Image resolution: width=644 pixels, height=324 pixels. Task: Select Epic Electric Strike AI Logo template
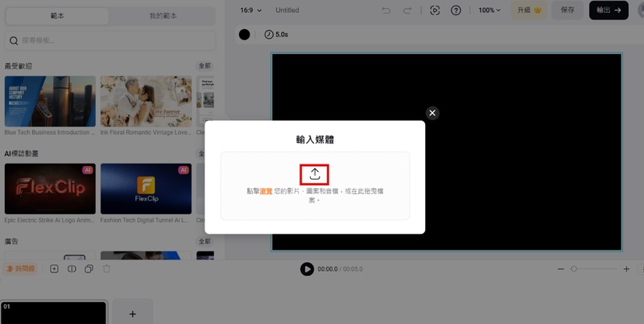pos(50,189)
